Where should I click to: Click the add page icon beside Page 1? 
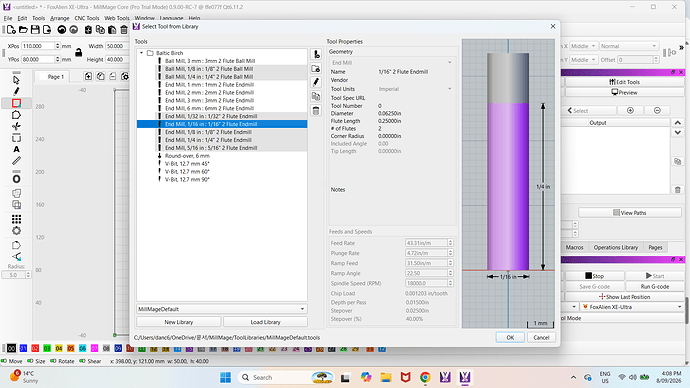pos(88,77)
